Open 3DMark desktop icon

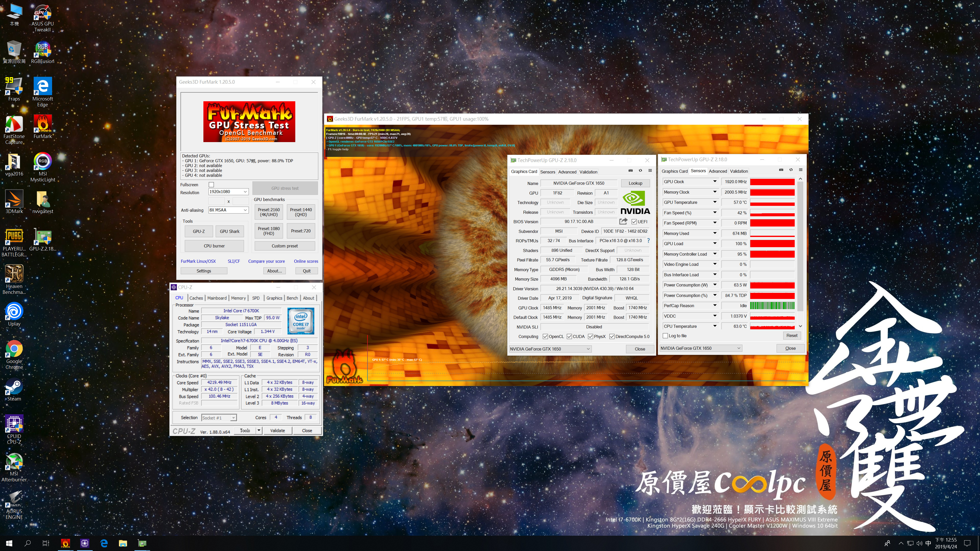click(14, 202)
